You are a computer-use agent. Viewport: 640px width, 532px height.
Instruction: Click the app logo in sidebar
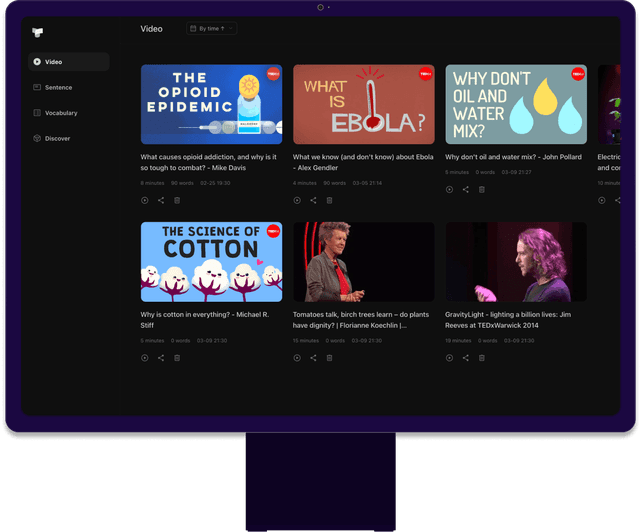pos(37,32)
